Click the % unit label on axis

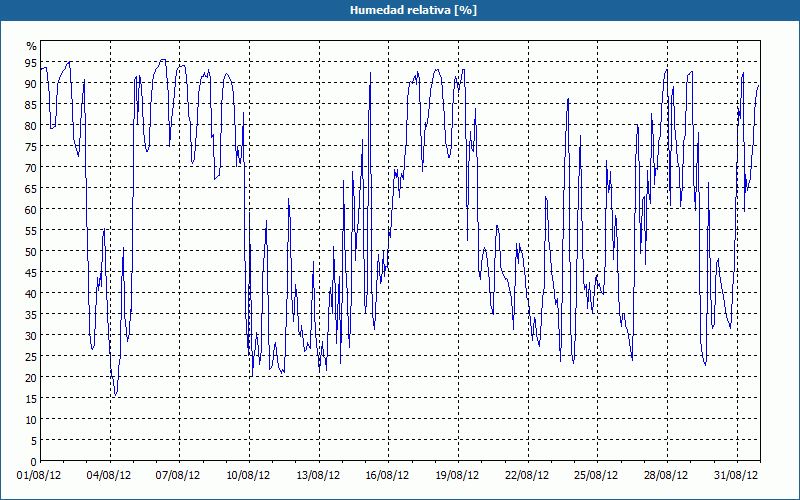pos(32,46)
